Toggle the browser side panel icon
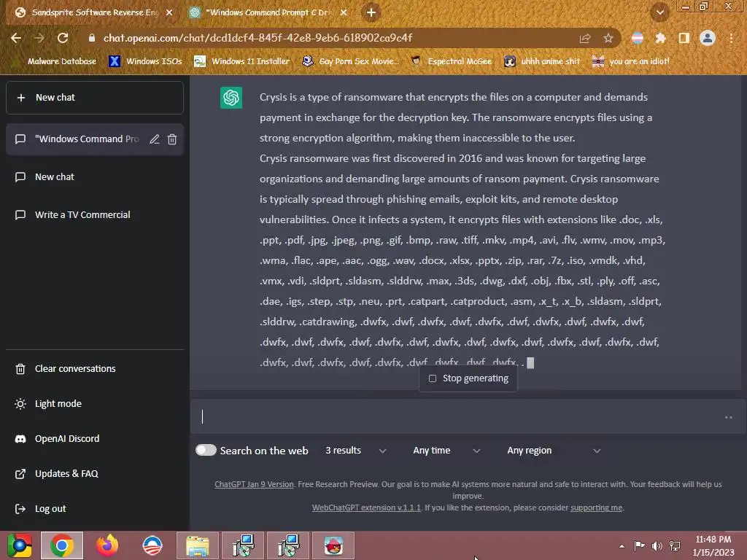Image resolution: width=747 pixels, height=560 pixels. click(x=684, y=38)
